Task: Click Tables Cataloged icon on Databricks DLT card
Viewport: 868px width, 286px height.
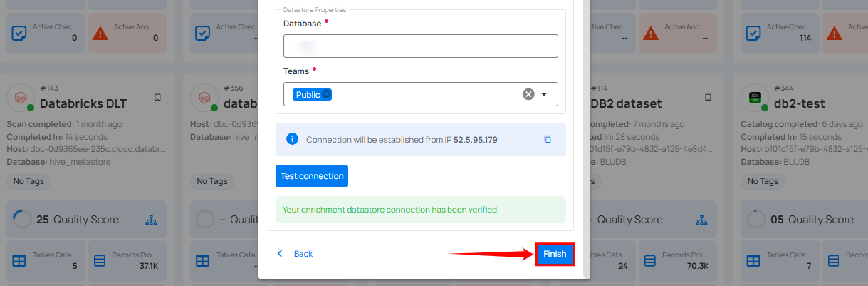Action: [19, 261]
